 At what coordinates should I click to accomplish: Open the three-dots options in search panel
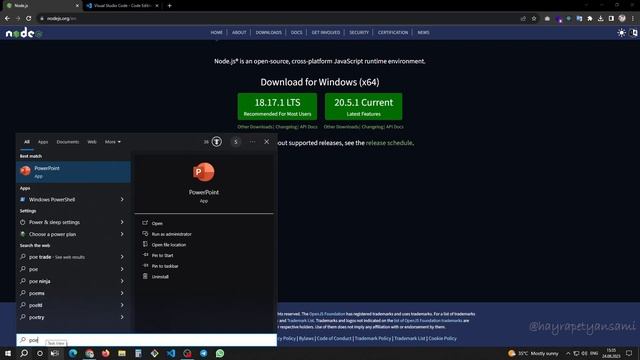pyautogui.click(x=252, y=142)
